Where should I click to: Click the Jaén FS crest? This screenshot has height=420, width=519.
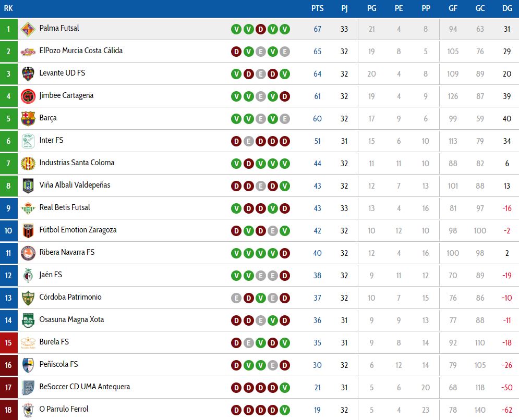point(28,276)
